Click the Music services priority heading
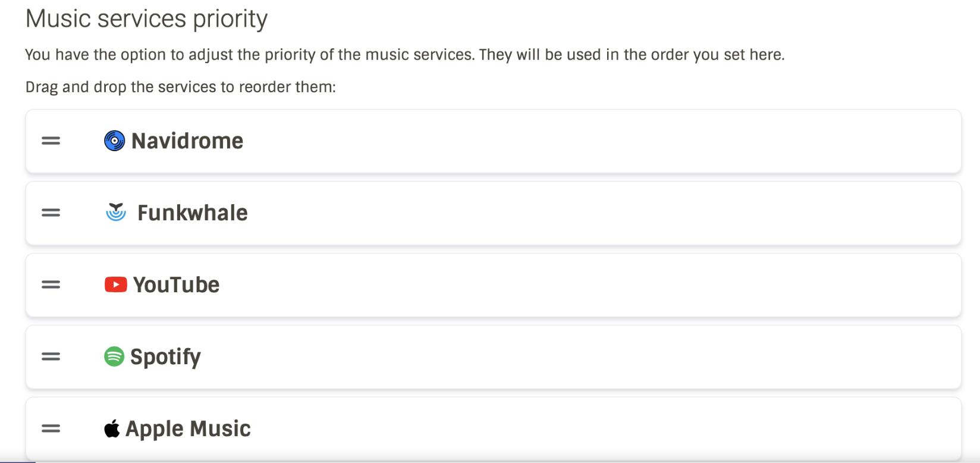980x463 pixels. [146, 19]
